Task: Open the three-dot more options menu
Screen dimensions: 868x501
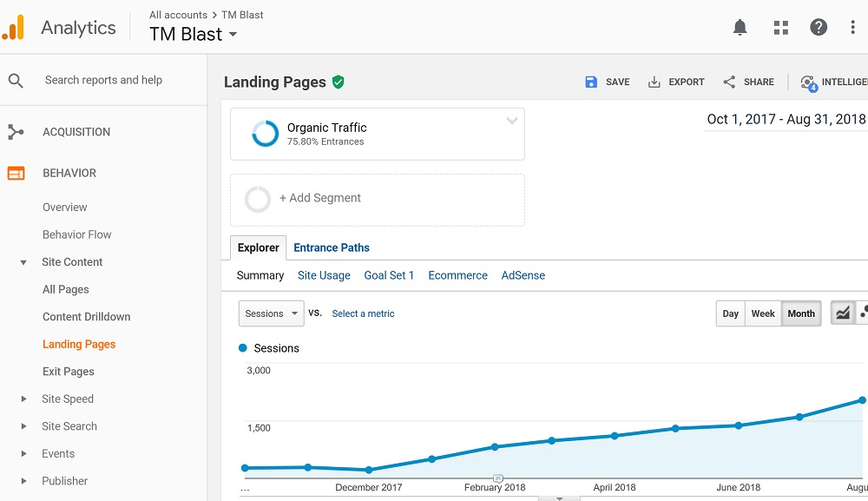Action: tap(852, 27)
